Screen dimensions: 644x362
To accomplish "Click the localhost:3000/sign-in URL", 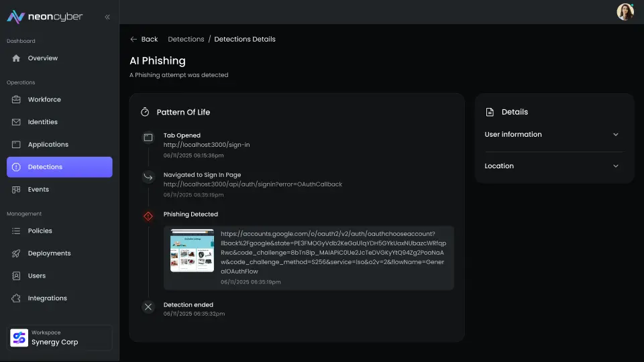I will click(207, 145).
